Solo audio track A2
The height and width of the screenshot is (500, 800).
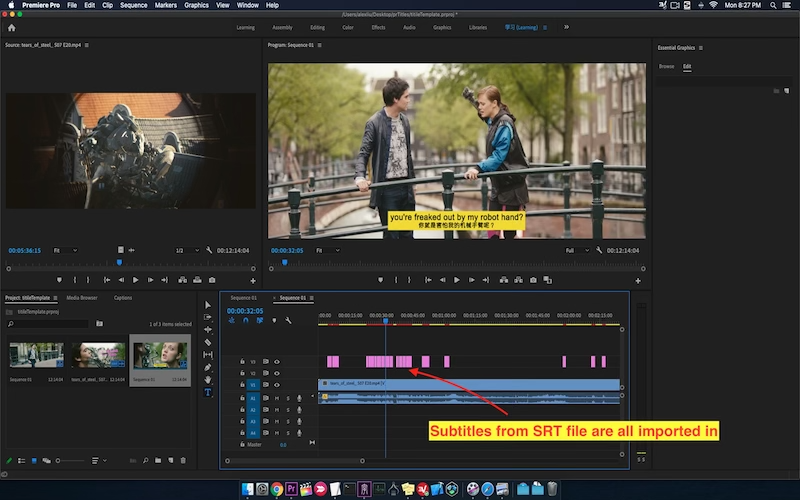tap(288, 410)
